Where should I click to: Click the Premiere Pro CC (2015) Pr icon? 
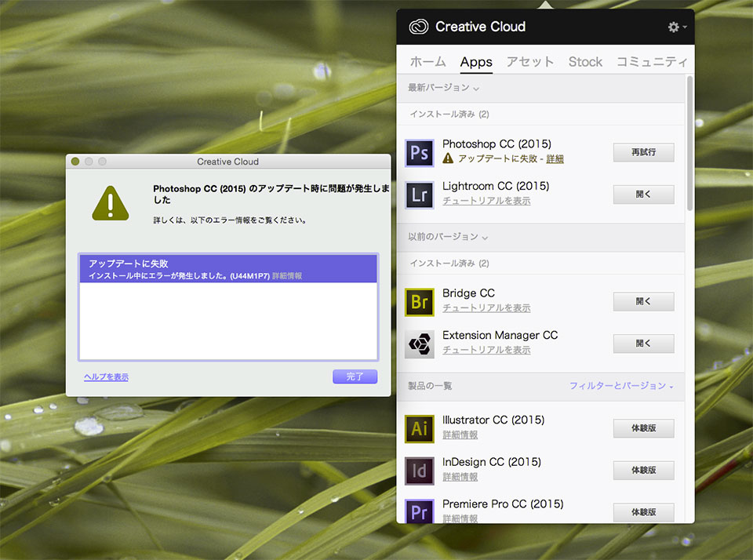point(419,511)
